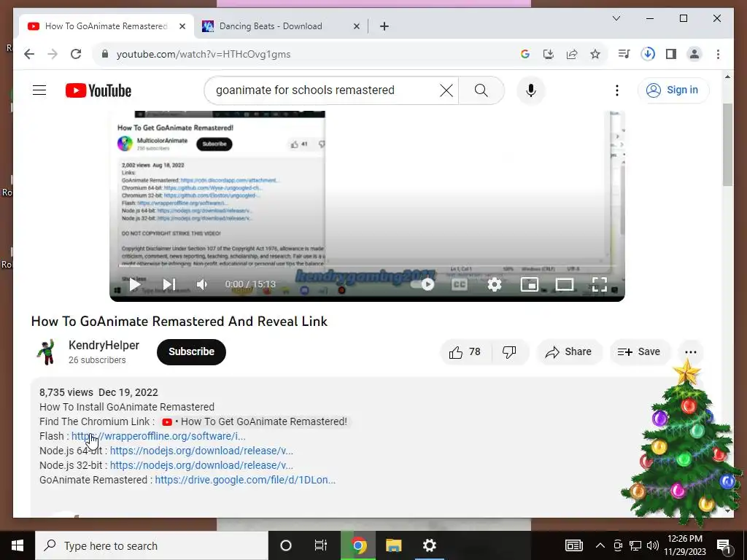
Task: Toggle the Chrome side panel icon
Action: [x=671, y=54]
